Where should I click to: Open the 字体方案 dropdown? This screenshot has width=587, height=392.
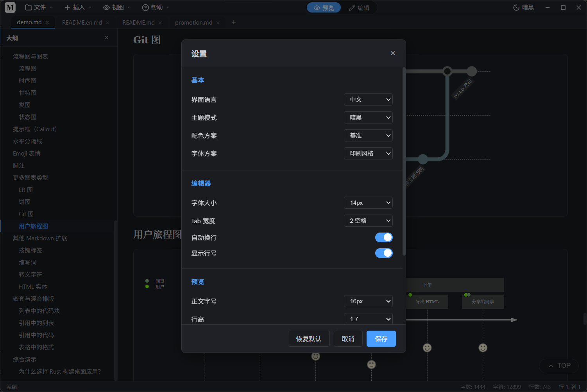pos(368,153)
